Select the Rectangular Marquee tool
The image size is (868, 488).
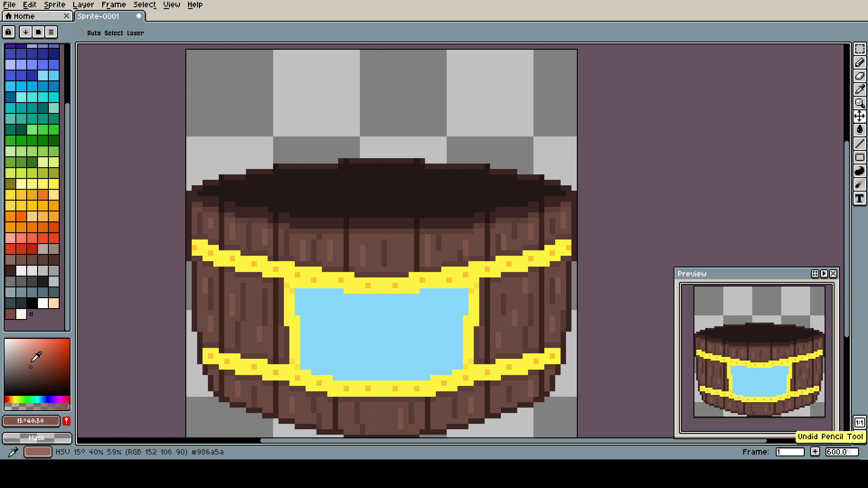(x=859, y=49)
